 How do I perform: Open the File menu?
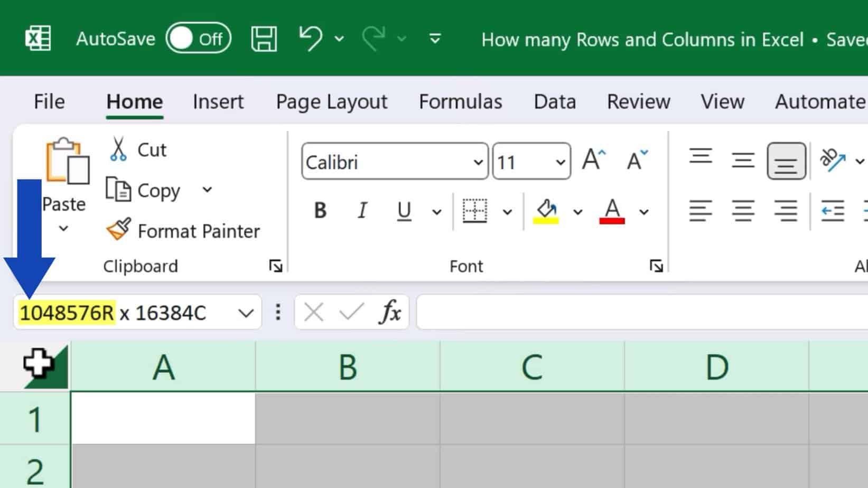[x=49, y=101]
